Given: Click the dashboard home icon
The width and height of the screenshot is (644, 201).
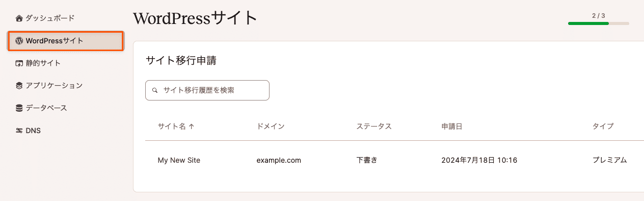Looking at the screenshot, I should point(19,18).
